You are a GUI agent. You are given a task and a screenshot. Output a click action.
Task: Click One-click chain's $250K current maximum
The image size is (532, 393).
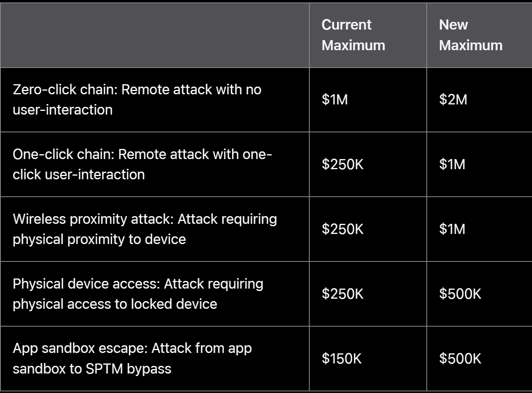click(x=343, y=164)
